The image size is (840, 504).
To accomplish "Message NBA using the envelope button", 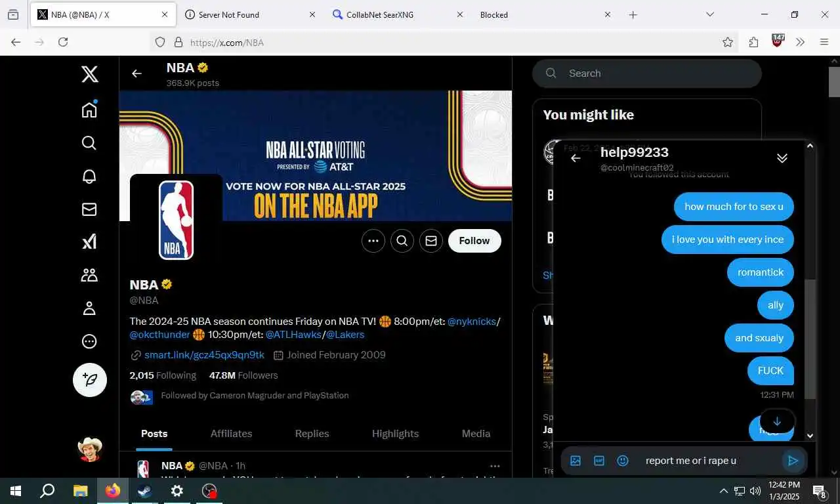I will 431,241.
